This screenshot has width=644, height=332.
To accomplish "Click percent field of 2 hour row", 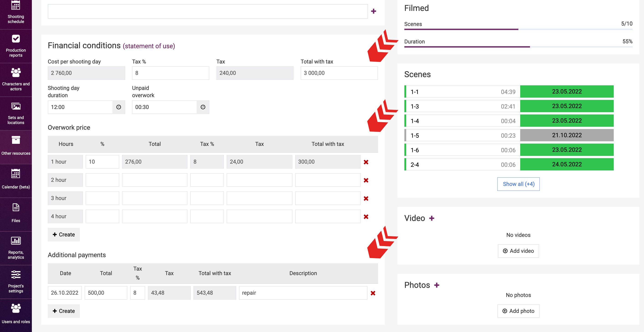I will [x=102, y=180].
